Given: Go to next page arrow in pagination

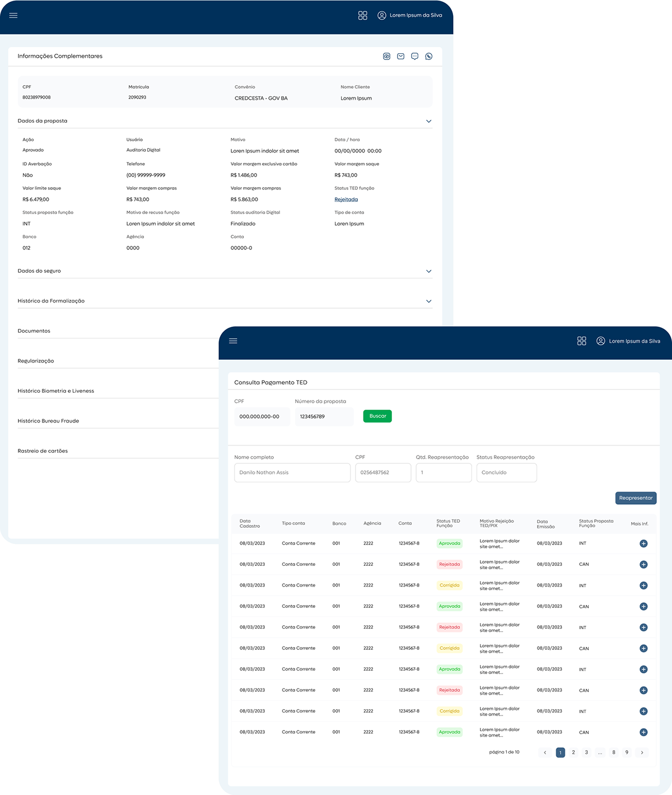Looking at the screenshot, I should (642, 752).
